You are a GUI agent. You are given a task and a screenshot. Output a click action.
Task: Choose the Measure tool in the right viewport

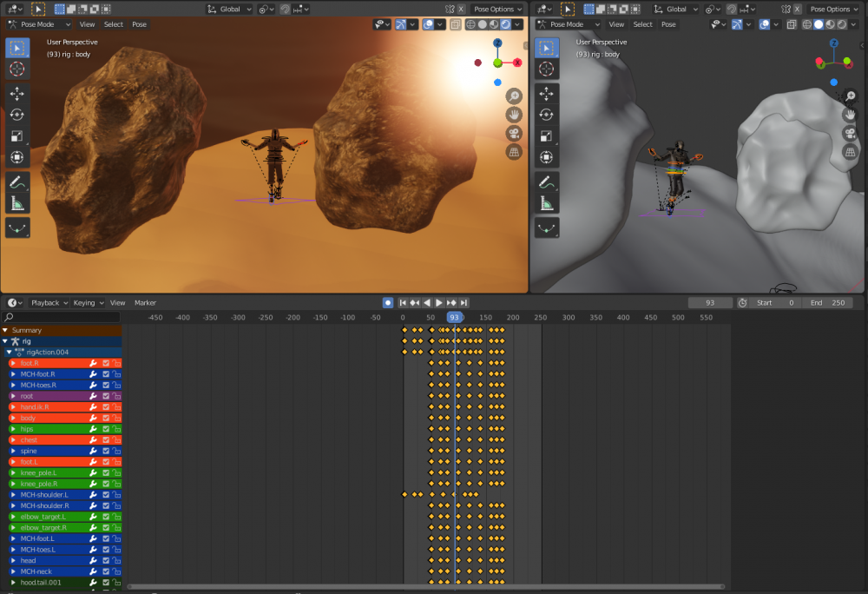tap(547, 204)
